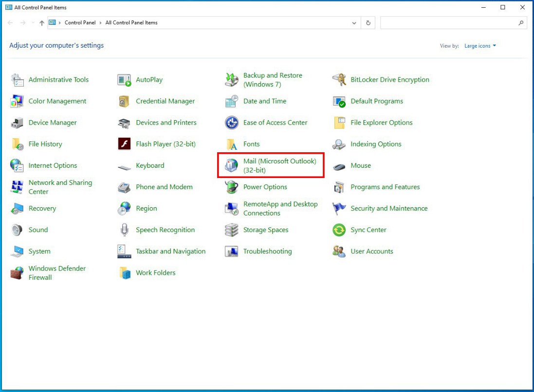Image resolution: width=534 pixels, height=392 pixels.
Task: Open the Region globe icon
Action: point(124,209)
